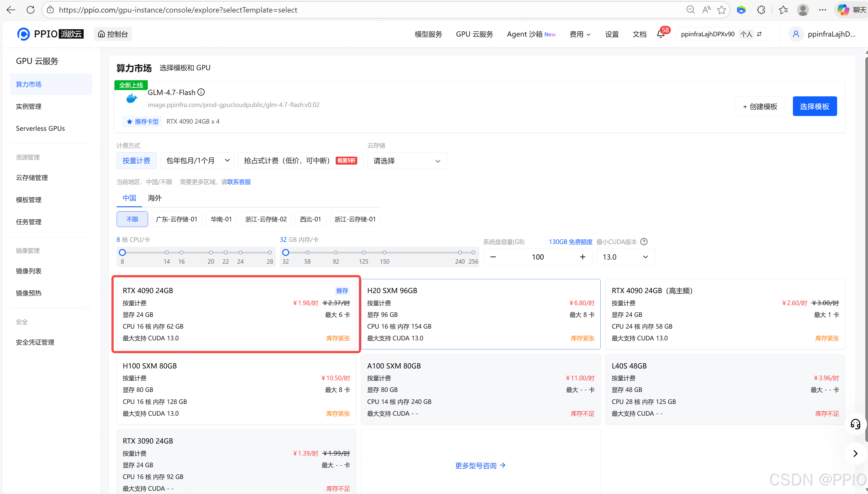Open 模型服务 in the top navigation
868x494 pixels.
tap(428, 34)
